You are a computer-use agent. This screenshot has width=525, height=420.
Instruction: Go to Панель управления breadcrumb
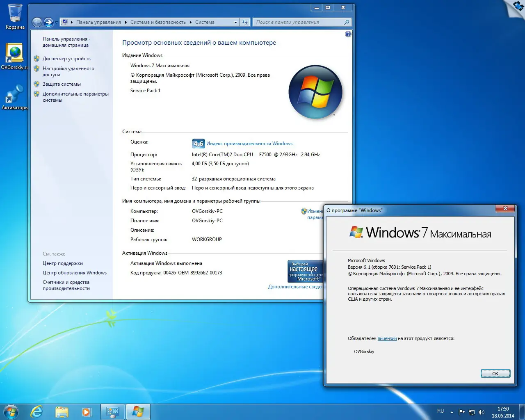point(98,22)
